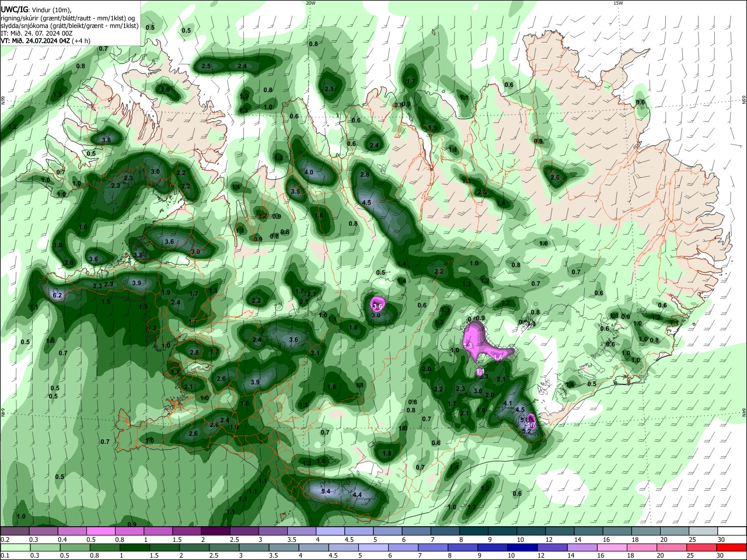747x560 pixels.
Task: Click the red swatch after 30 in lower legend row
Action: point(731,548)
